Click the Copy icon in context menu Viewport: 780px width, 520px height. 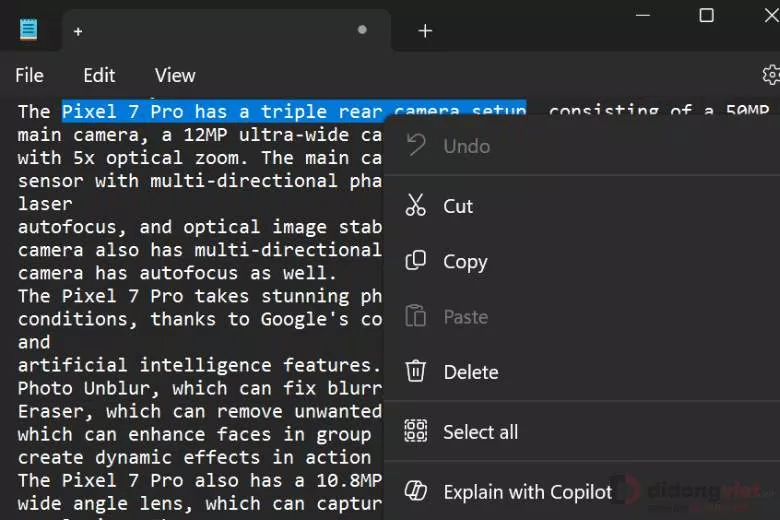point(415,261)
